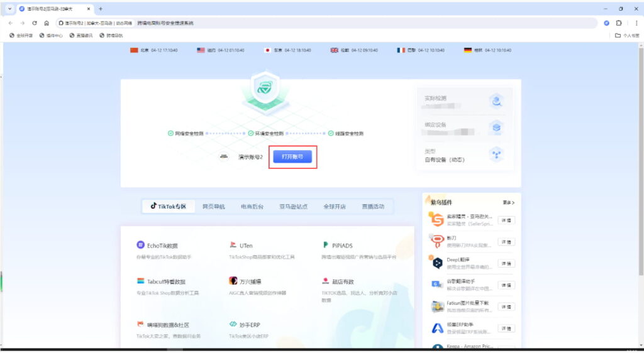Viewport: 644px width, 353px height.
Task: Select the Tabcut特看数据 icon
Action: [x=141, y=281]
